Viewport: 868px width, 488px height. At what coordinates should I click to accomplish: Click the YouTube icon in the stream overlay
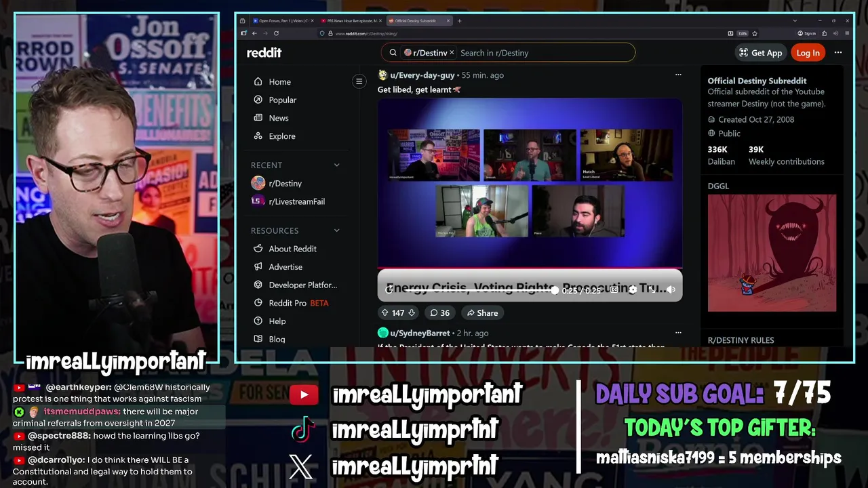[304, 394]
